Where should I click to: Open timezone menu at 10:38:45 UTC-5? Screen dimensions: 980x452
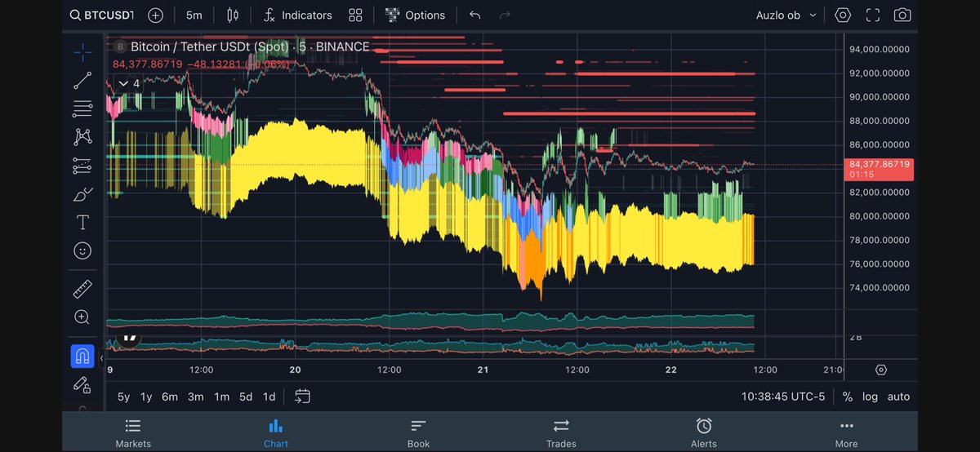click(x=783, y=397)
